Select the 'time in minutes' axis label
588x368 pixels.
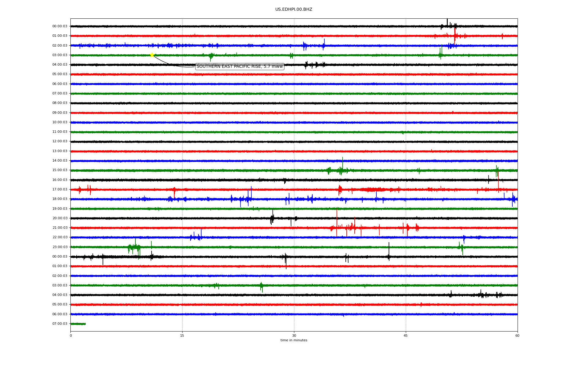[294, 340]
